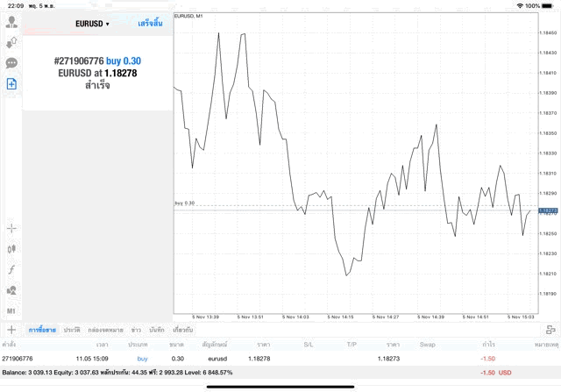561x392 pixels.
Task: Click the eurusd symbol cell
Action: click(217, 359)
